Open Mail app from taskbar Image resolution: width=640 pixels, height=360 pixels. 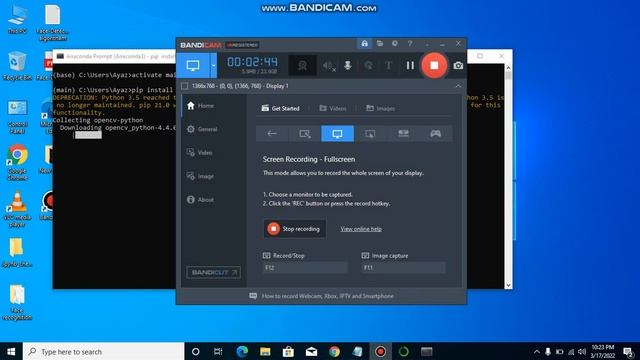(x=311, y=351)
